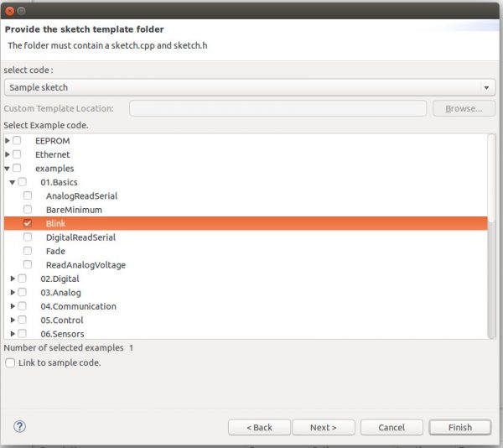This screenshot has width=503, height=448.
Task: Expand the EEPROM tree node
Action: [8, 141]
